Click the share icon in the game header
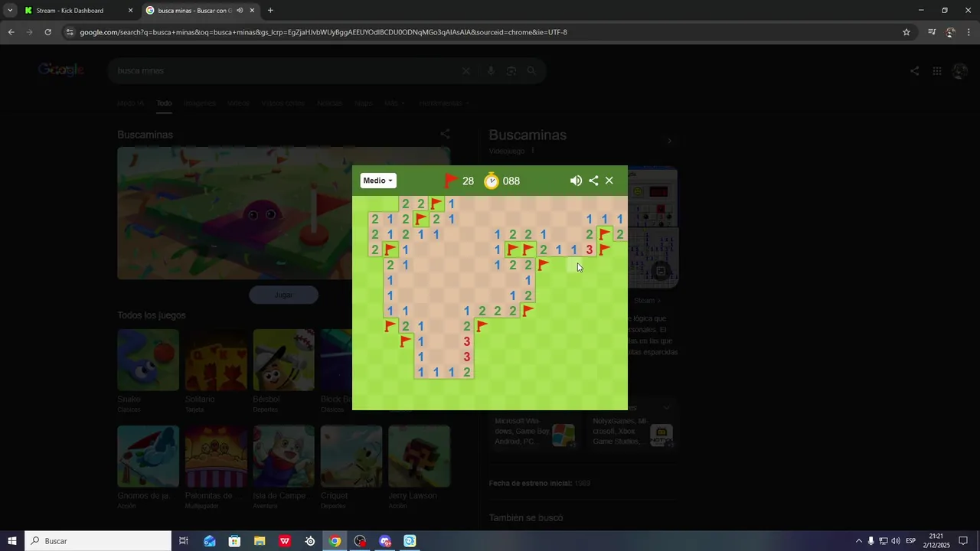This screenshot has height=551, width=980. pos(593,181)
